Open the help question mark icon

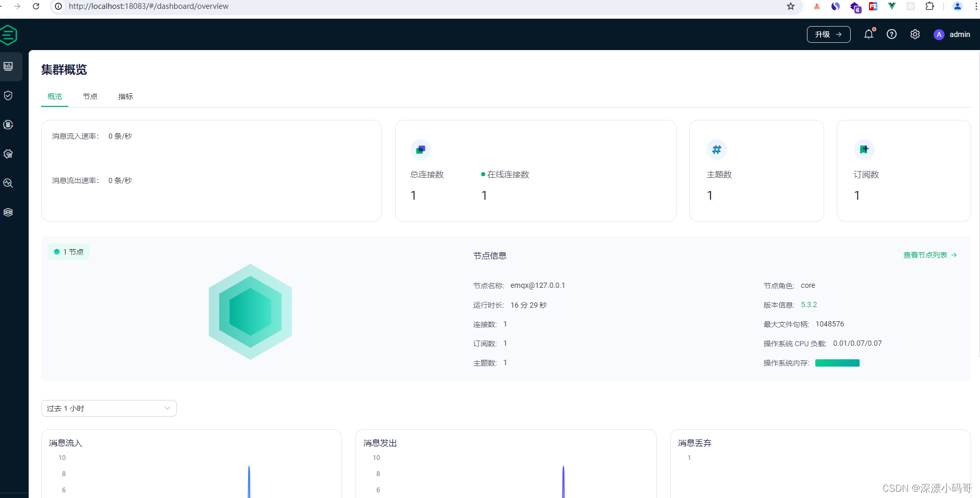(892, 34)
